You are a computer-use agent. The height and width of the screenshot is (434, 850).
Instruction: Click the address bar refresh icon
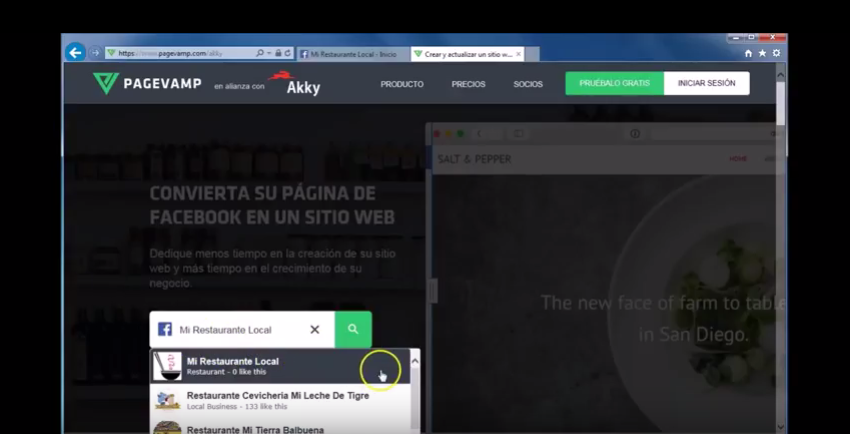[x=288, y=54]
